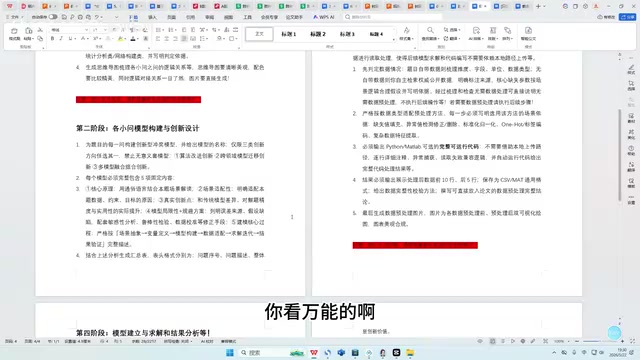Click the zoom slider in the status bar
The height and width of the screenshot is (360, 640).
coord(599,341)
